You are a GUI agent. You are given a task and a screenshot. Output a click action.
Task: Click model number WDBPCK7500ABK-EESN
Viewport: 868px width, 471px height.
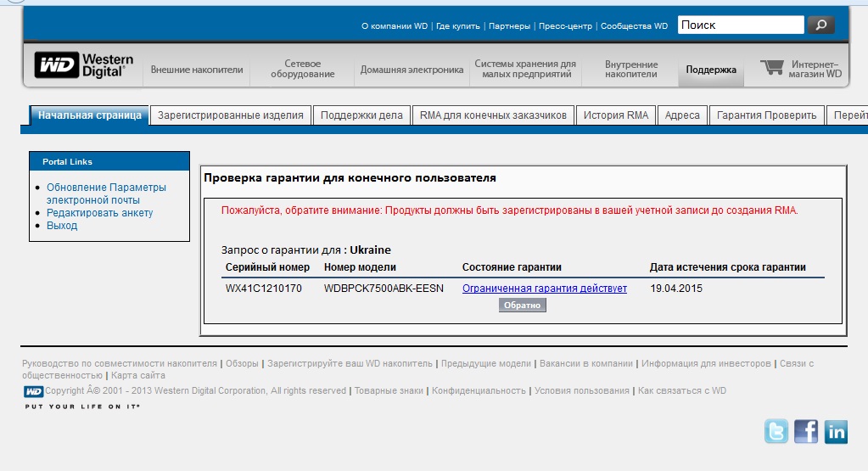coord(384,289)
